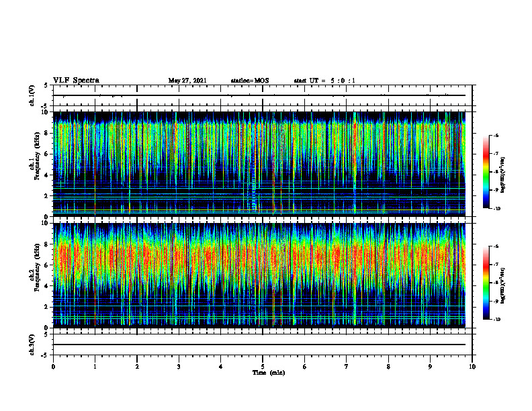Screen dimensions: 532x411
Task: Click time axis tick label '2'
Action: [137, 367]
